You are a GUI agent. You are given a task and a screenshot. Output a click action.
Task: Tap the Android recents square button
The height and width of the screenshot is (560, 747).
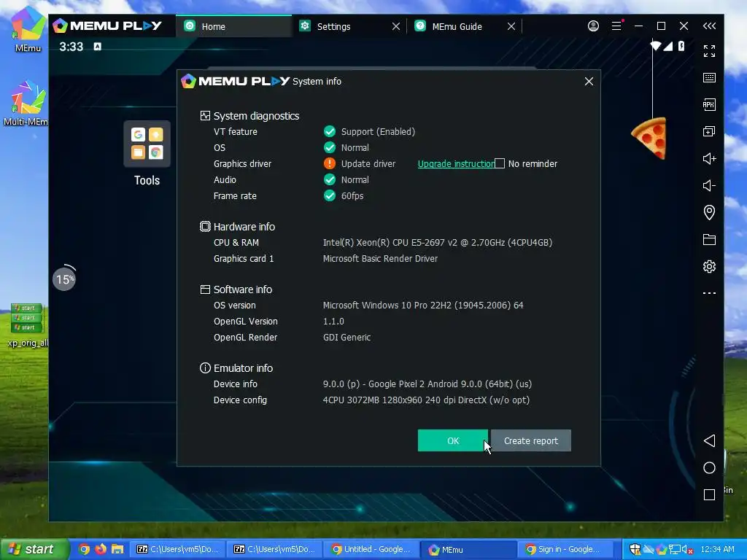pyautogui.click(x=709, y=495)
